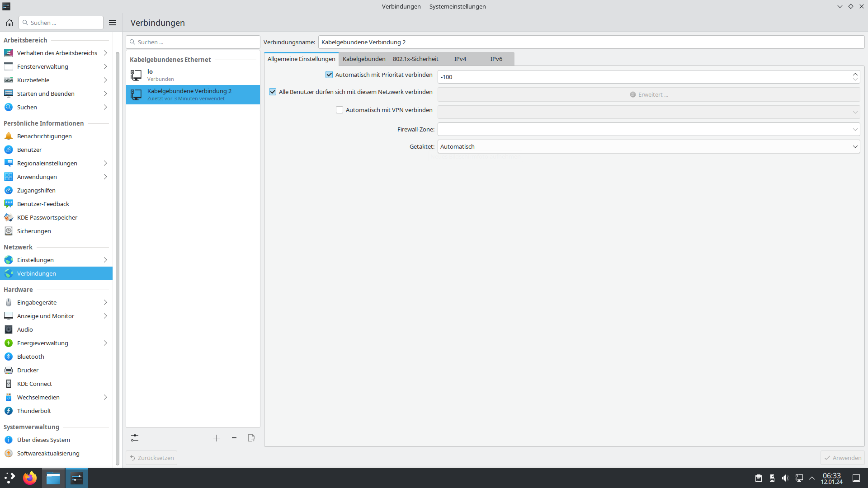Click the export connection icon
Image resolution: width=868 pixels, height=488 pixels.
(x=251, y=438)
